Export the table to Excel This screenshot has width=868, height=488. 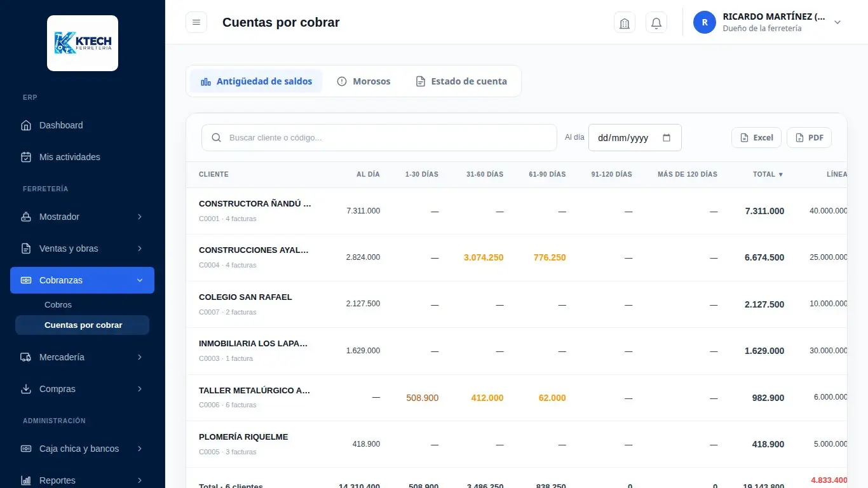pyautogui.click(x=756, y=138)
